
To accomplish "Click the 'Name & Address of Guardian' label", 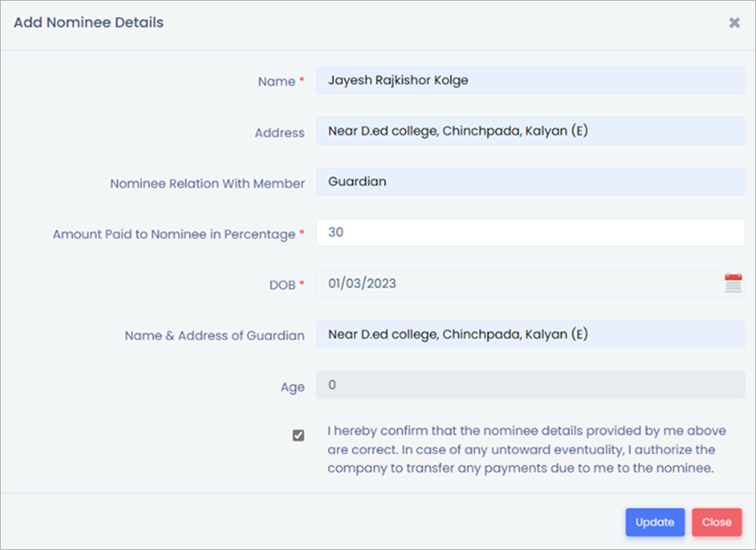I will pos(215,335).
